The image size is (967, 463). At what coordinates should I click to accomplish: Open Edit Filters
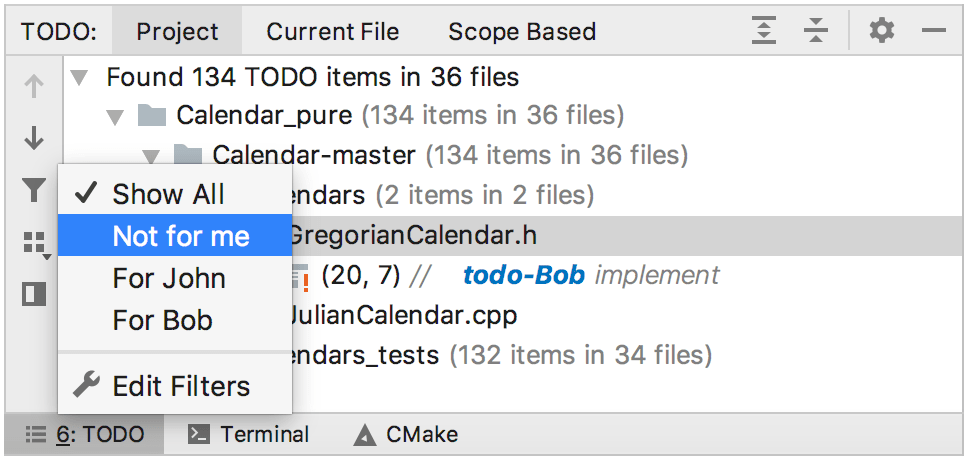pos(180,386)
